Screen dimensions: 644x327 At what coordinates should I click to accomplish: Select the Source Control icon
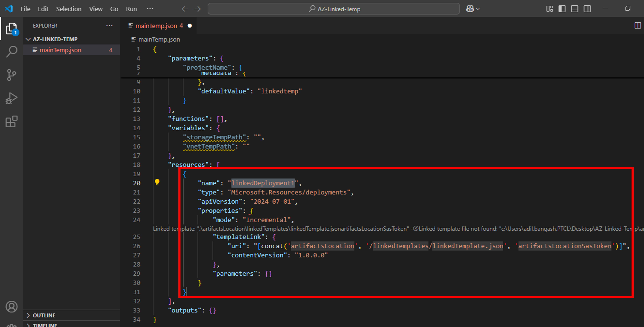coord(11,74)
